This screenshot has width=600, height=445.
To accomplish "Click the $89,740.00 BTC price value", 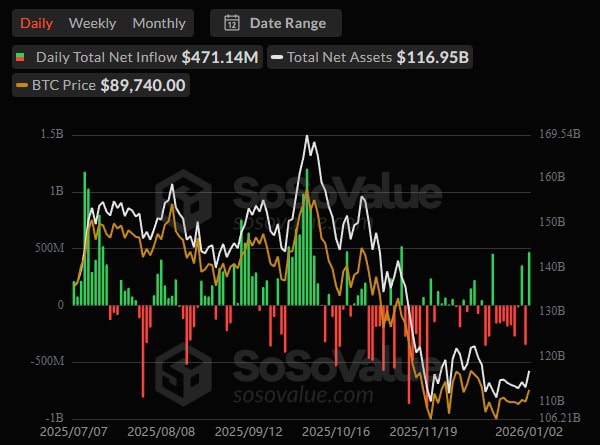I will pos(143,86).
